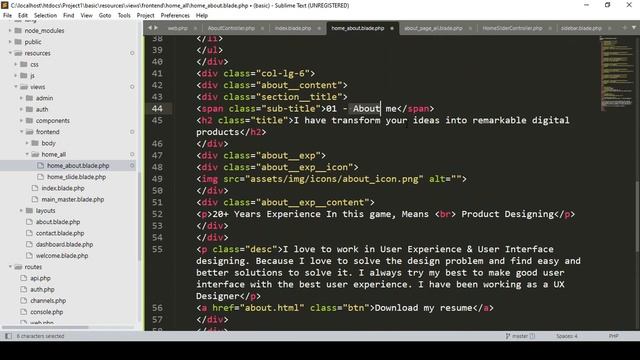Image resolution: width=640 pixels, height=360 pixels.
Task: Open the Selection menu
Action: point(45,16)
